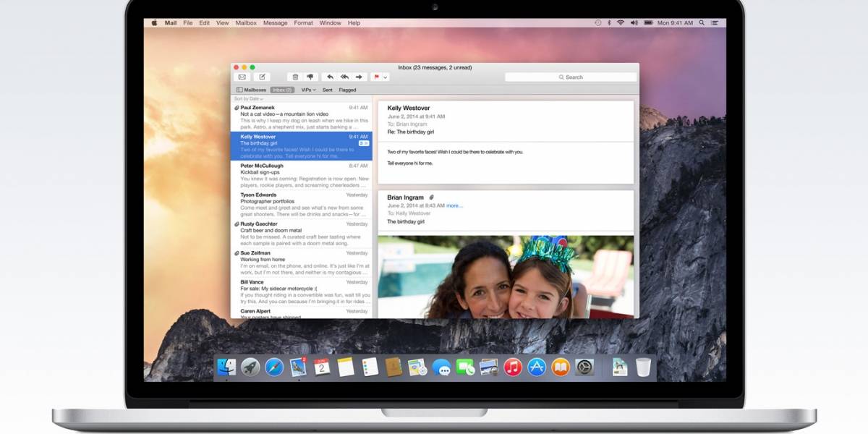The height and width of the screenshot is (434, 868).
Task: Open the Apple menu
Action: pos(154,22)
